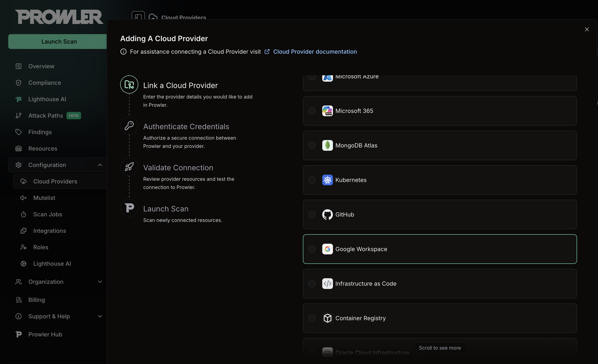Expand the Organization section
598x364 pixels.
tap(100, 282)
